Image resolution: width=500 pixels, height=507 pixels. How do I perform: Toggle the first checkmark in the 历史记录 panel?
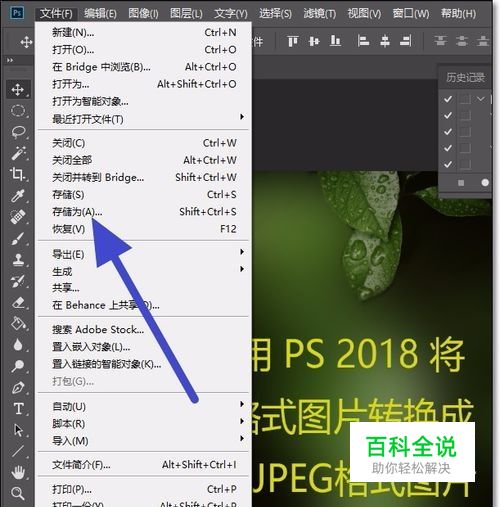pyautogui.click(x=448, y=99)
